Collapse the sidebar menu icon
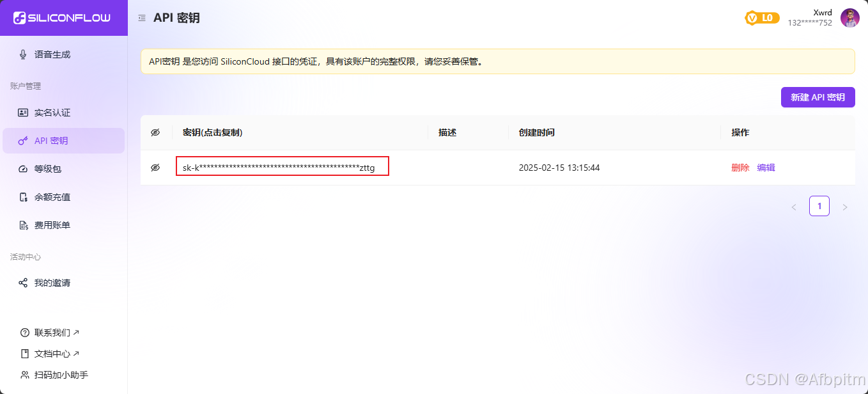 pos(142,18)
